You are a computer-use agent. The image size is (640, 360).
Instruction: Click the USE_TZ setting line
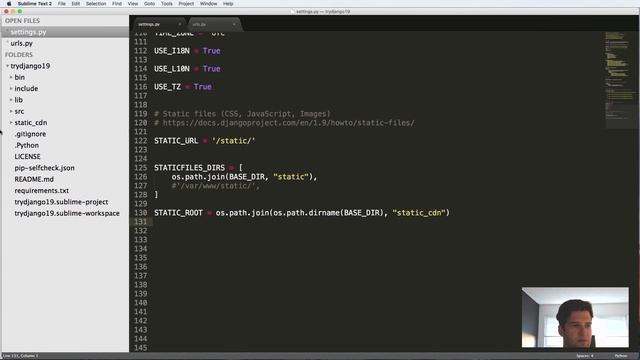pos(183,87)
